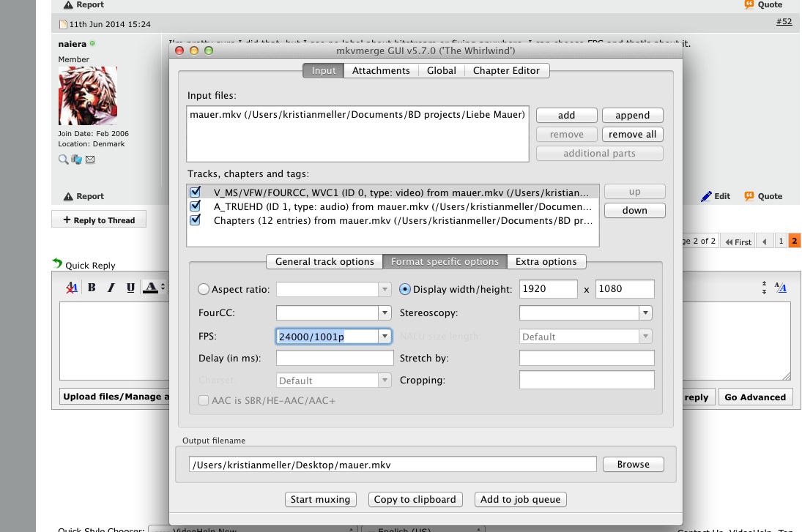Click naiera's avatar thumbnail
Image resolution: width=802 pixels, height=532 pixels.
click(x=87, y=96)
